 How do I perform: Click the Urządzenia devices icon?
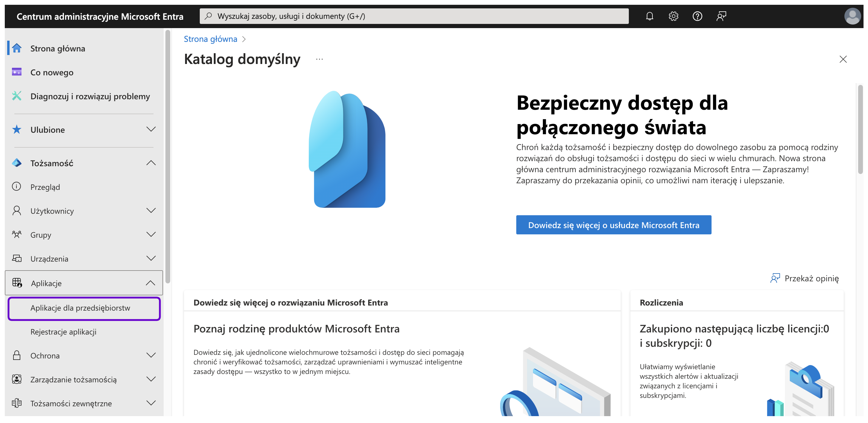click(x=16, y=258)
